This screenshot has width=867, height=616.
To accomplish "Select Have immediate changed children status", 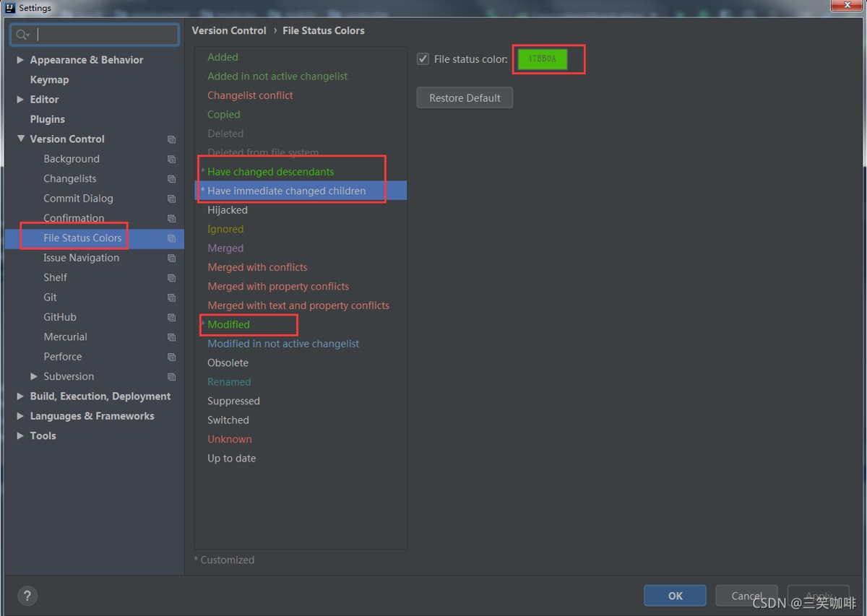I will (286, 191).
